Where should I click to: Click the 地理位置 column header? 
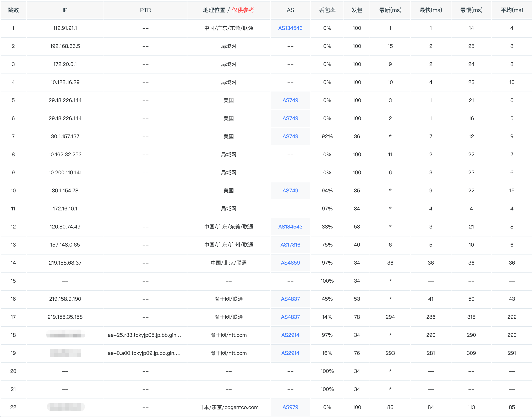[214, 10]
